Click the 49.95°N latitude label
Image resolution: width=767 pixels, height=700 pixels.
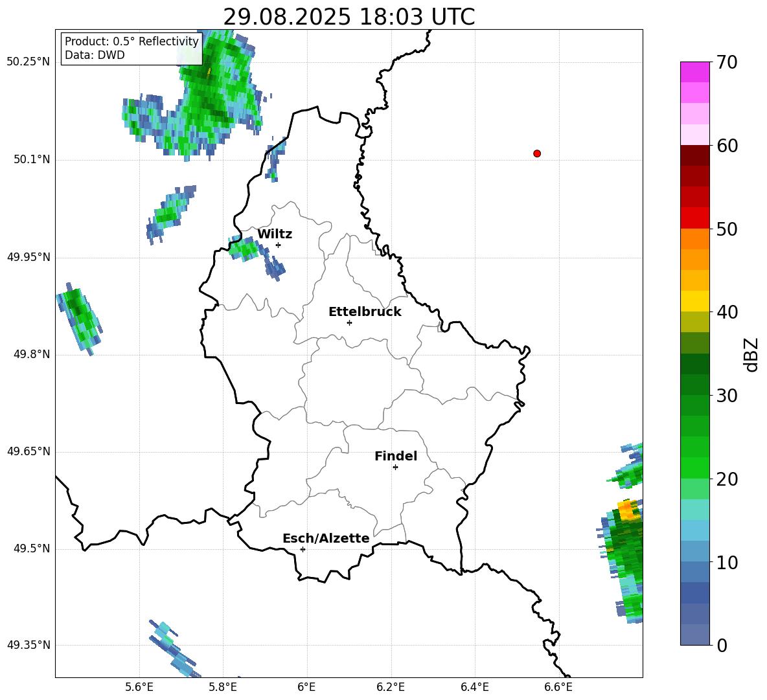29,257
